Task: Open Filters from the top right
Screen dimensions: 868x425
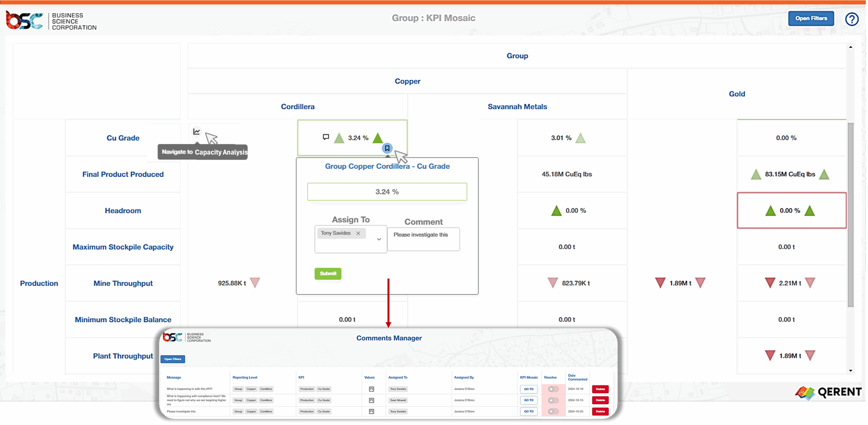Action: coord(811,18)
